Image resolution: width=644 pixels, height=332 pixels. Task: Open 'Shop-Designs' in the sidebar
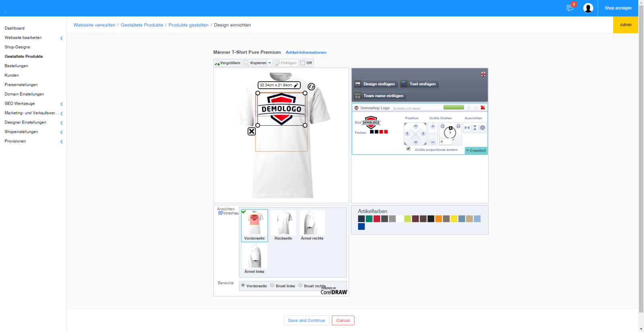(x=17, y=47)
